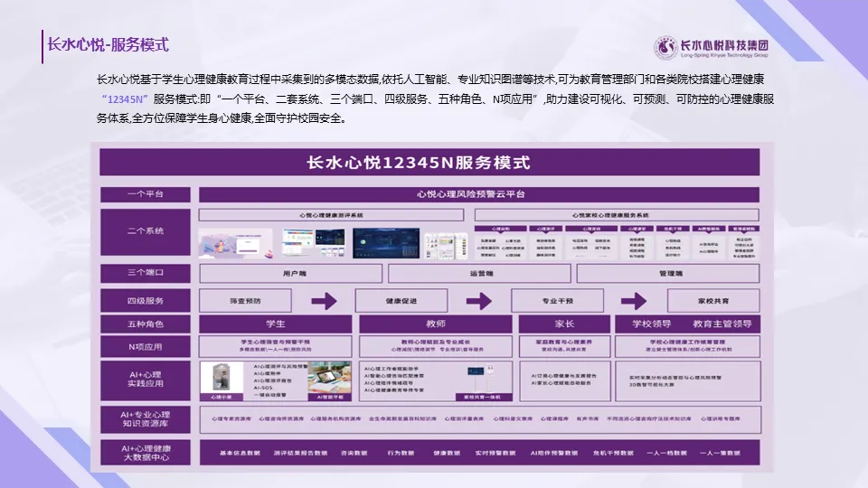Click the 心悦心理健康测评系统 heading box
Viewport: 868px width, 488px height.
pyautogui.click(x=331, y=215)
